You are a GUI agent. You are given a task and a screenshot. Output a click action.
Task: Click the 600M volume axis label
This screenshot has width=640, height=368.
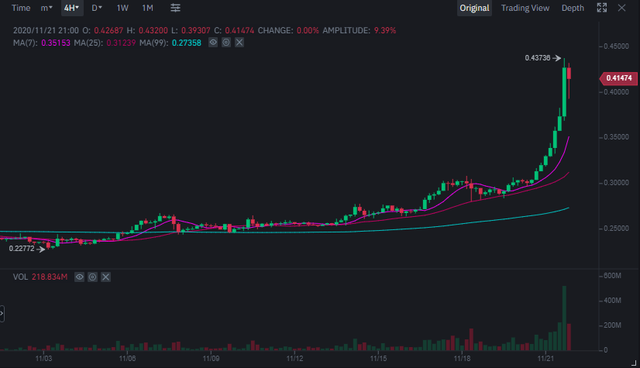tap(612, 276)
